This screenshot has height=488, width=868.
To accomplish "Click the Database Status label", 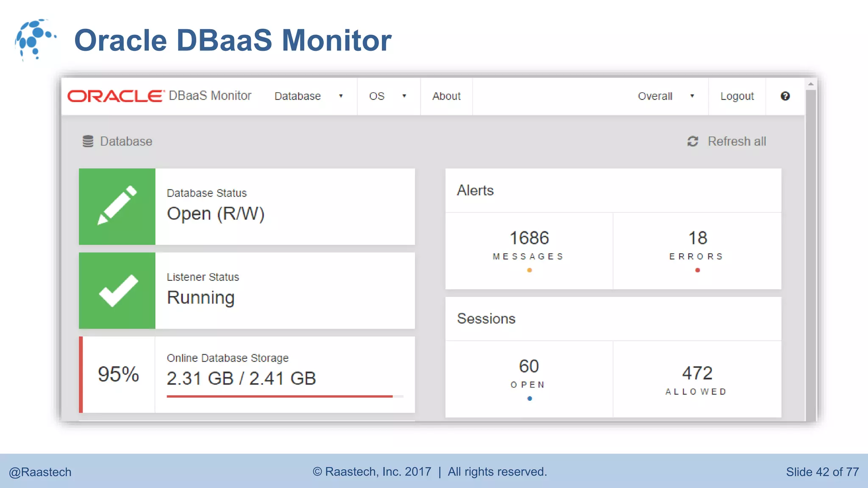I will point(207,193).
